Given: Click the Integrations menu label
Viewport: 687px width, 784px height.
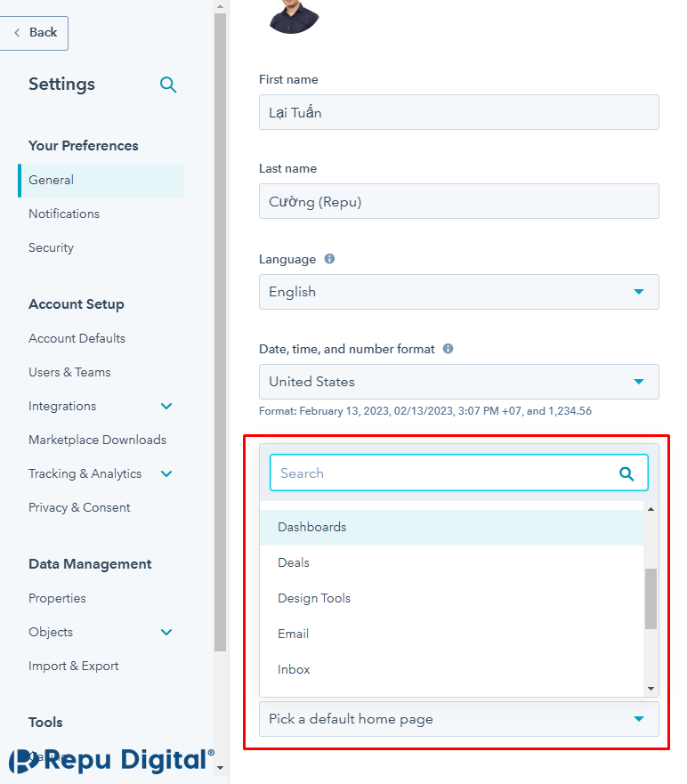Looking at the screenshot, I should click(x=62, y=406).
